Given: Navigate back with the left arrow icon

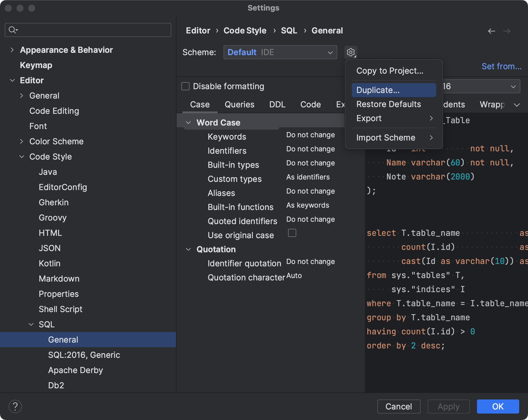Looking at the screenshot, I should (x=491, y=31).
